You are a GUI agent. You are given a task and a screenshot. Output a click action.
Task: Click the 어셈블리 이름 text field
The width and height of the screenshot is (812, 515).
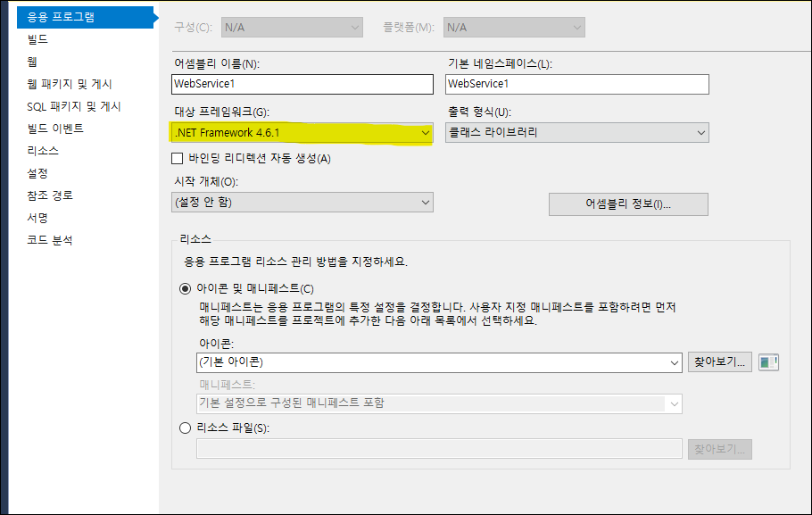pos(302,84)
